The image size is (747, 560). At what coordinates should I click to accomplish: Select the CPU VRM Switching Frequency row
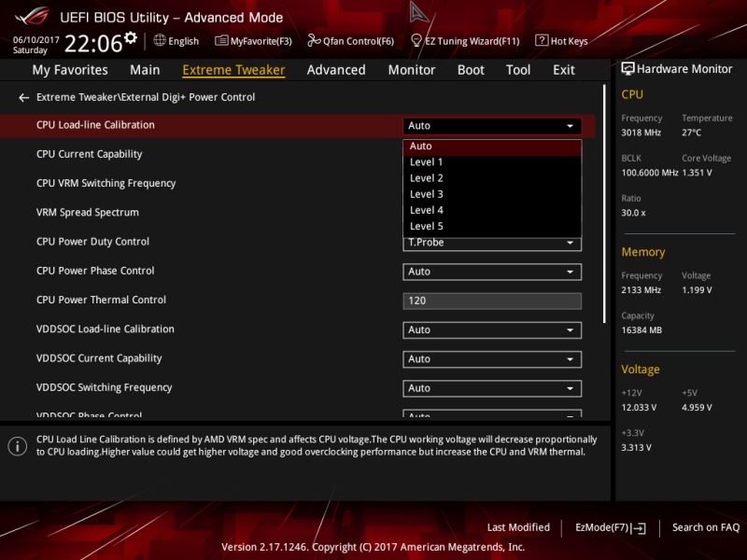click(x=106, y=183)
